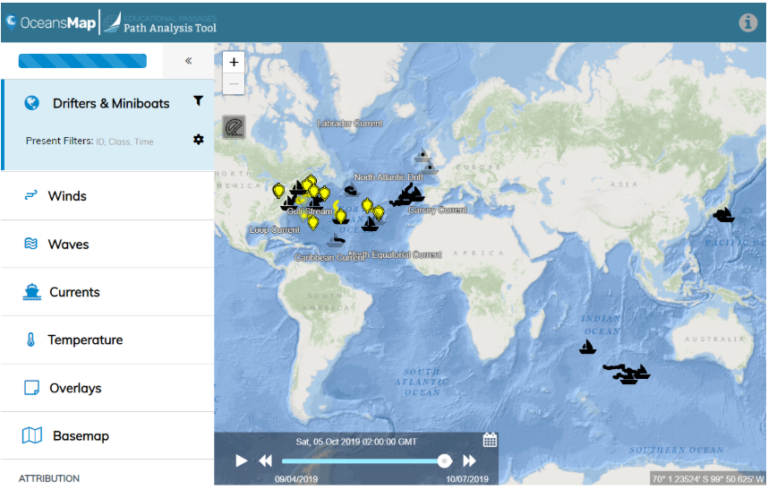
Task: Click the Basemap folded map icon
Action: point(32,435)
